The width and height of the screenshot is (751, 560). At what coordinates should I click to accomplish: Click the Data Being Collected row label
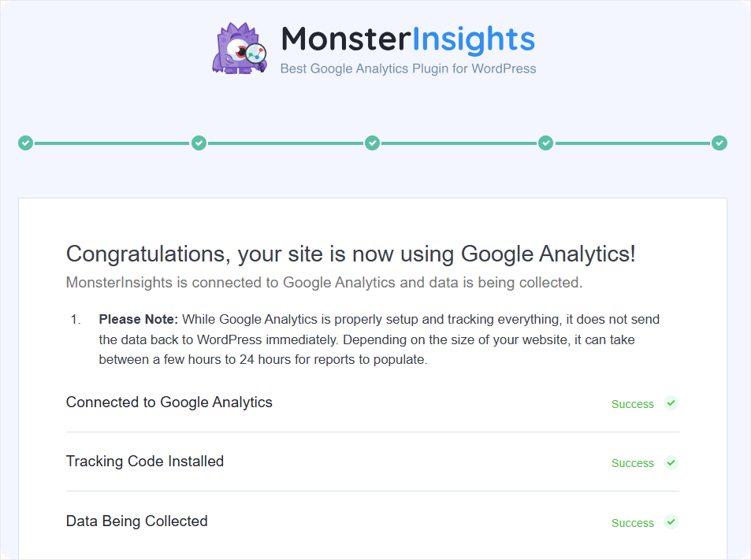[x=136, y=521]
